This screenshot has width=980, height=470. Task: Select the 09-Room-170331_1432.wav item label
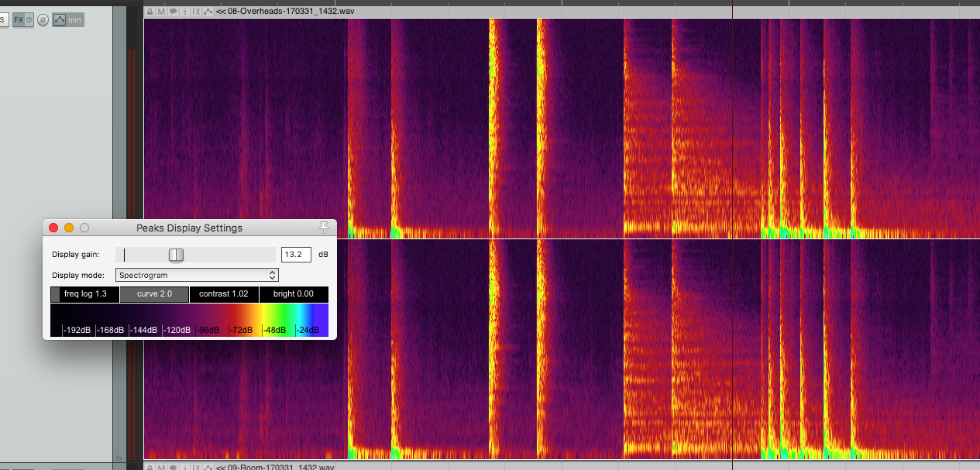(279, 467)
